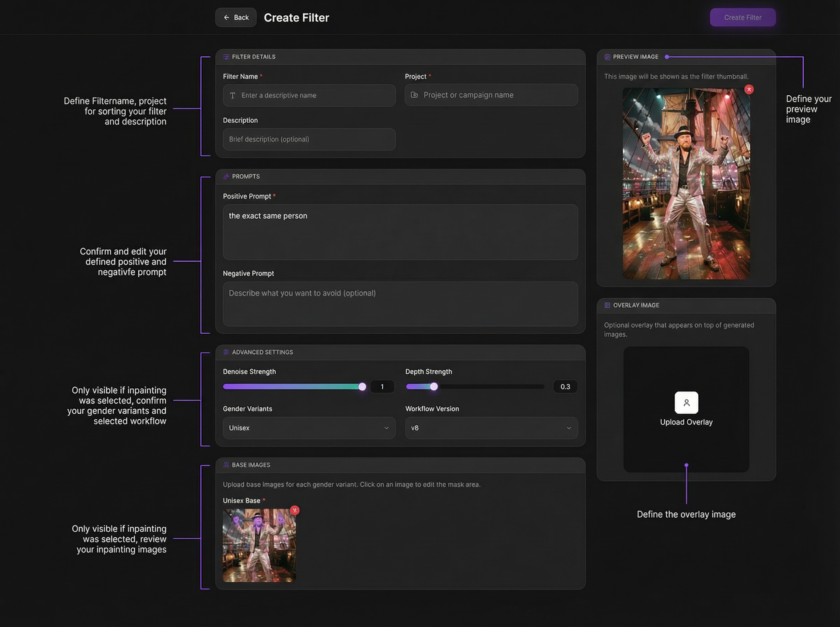Focus the Positive Prompt text area
This screenshot has height=627, width=840.
click(x=400, y=232)
